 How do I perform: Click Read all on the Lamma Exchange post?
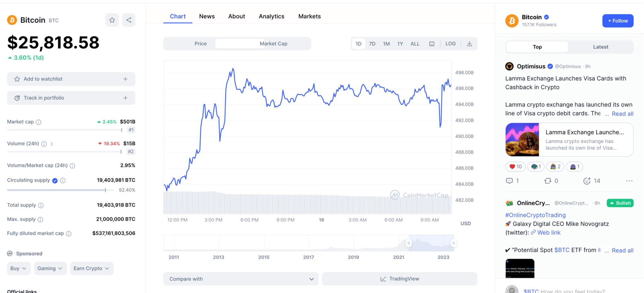623,114
